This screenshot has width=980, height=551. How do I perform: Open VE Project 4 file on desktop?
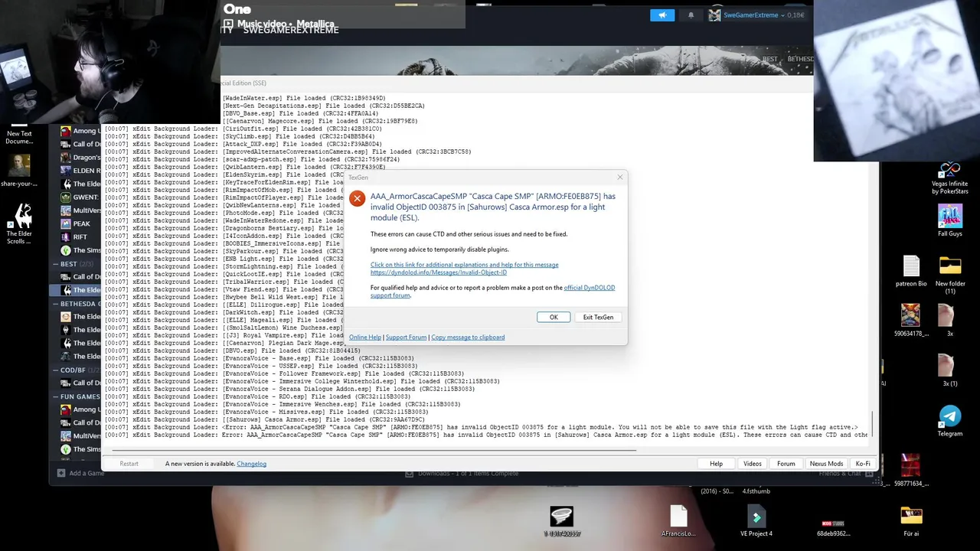coord(756,520)
